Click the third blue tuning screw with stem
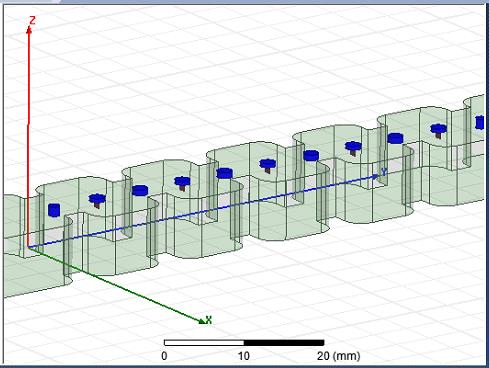Screen dimensions: 489x368 (268, 165)
